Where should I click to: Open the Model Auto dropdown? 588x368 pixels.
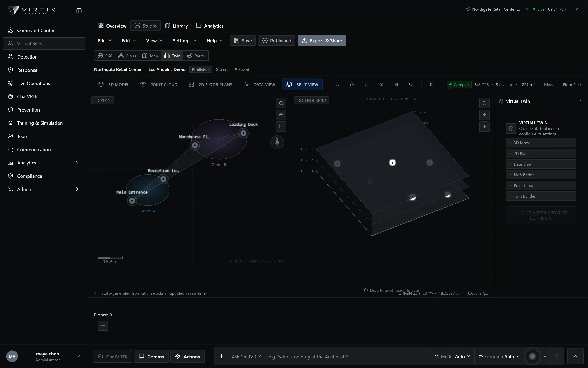tap(453, 356)
